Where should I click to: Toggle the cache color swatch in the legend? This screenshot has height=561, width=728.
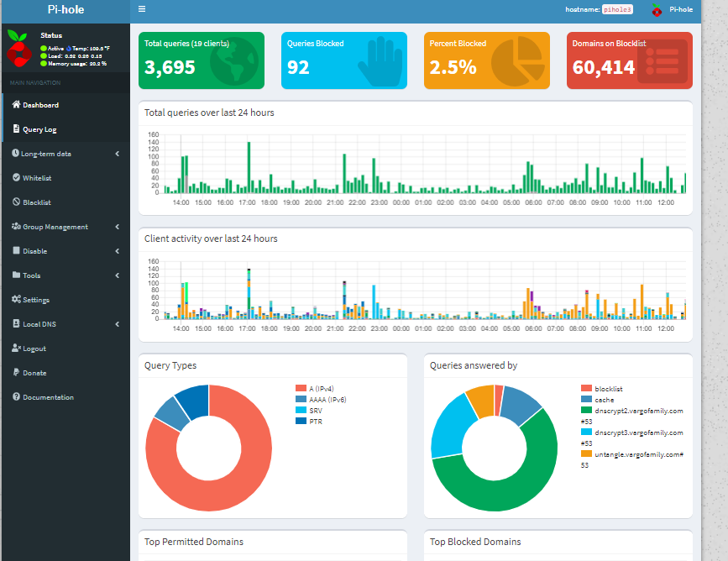click(x=586, y=400)
